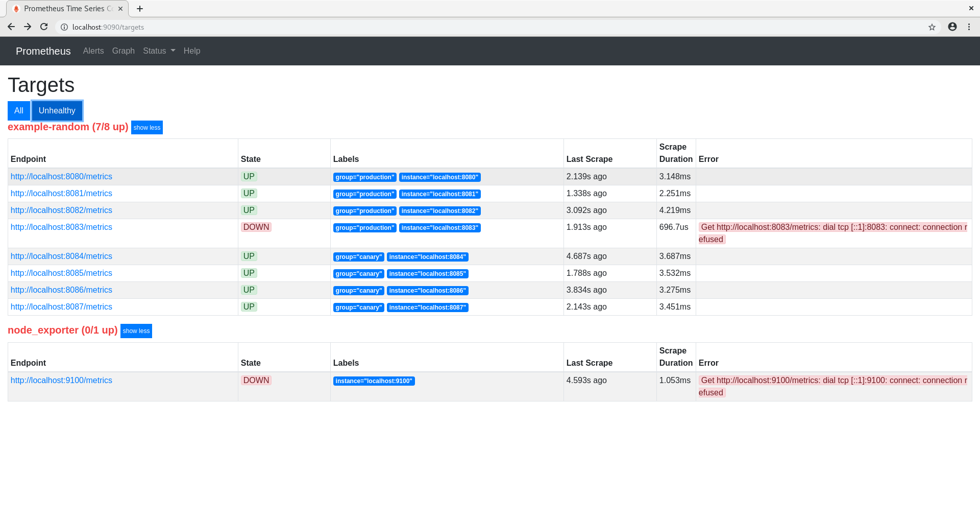Filter to Unhealthy targets only
The height and width of the screenshot is (520, 980).
[57, 111]
